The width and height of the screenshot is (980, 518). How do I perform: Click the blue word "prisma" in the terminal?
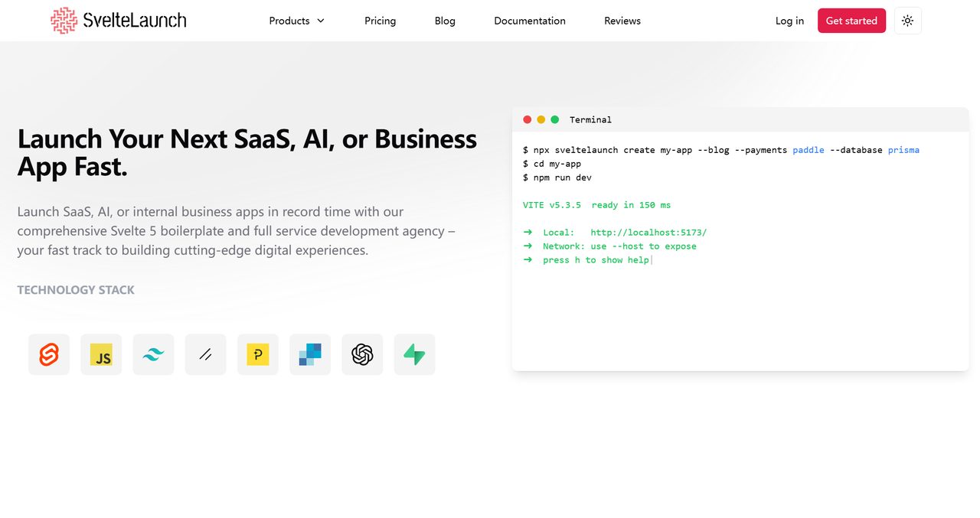pyautogui.click(x=903, y=150)
